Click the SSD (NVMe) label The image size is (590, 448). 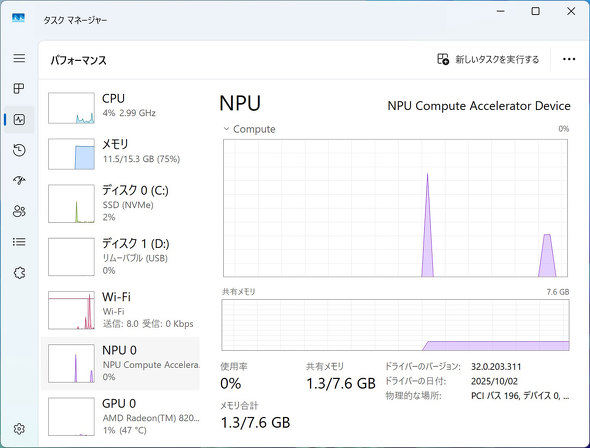tap(128, 205)
